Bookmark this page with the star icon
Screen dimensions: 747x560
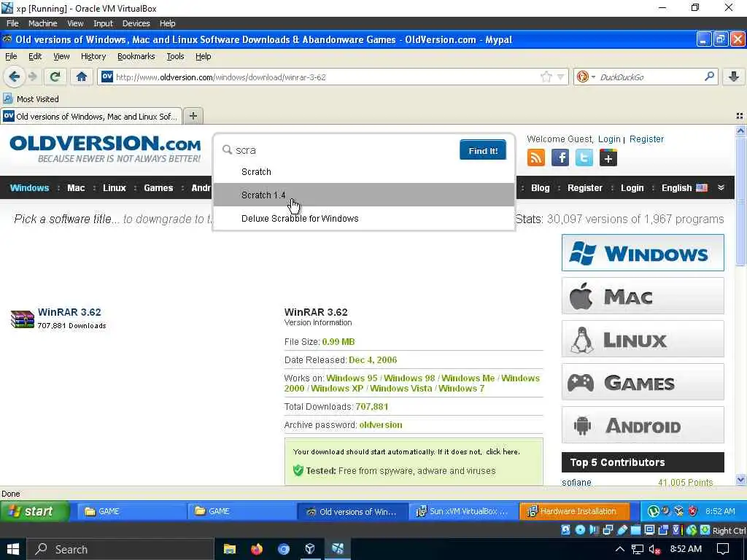tap(546, 77)
